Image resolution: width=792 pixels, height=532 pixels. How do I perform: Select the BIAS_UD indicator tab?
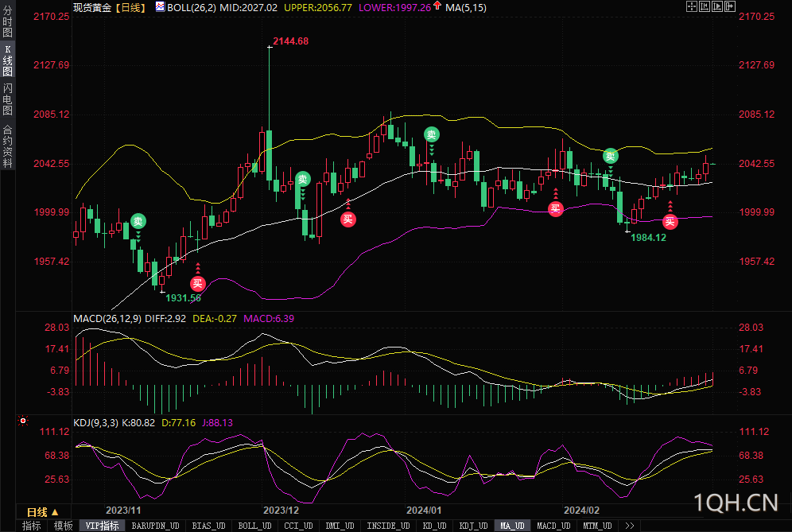click(x=208, y=526)
